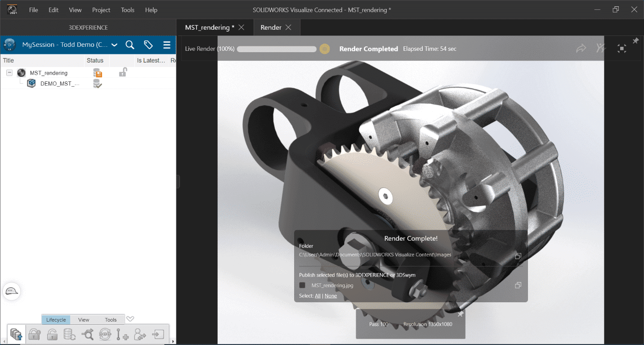Click the 3DEXPERIENCE compass icon
The width and height of the screenshot is (644, 345).
point(10,45)
